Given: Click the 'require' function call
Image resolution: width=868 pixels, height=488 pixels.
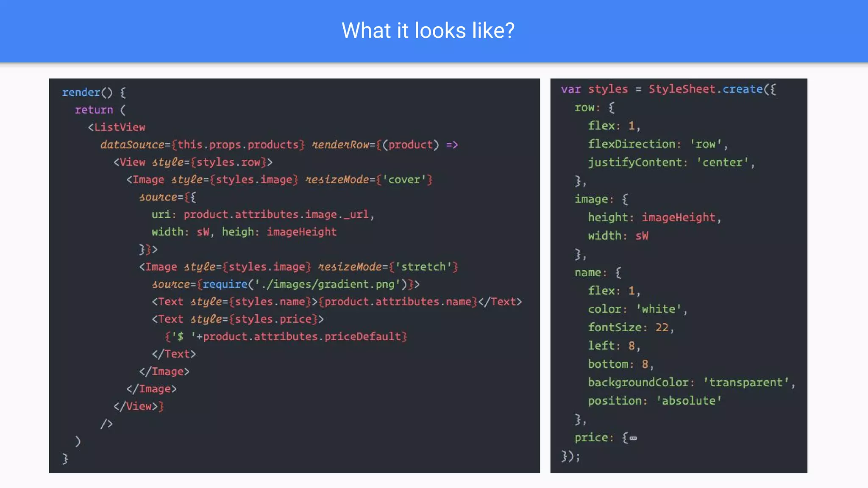Looking at the screenshot, I should (225, 284).
